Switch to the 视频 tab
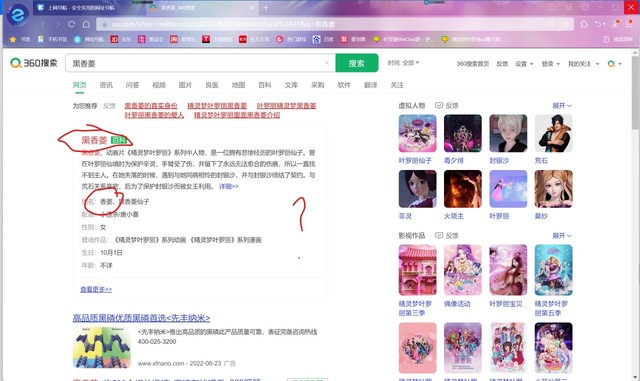640x381 pixels. (159, 85)
